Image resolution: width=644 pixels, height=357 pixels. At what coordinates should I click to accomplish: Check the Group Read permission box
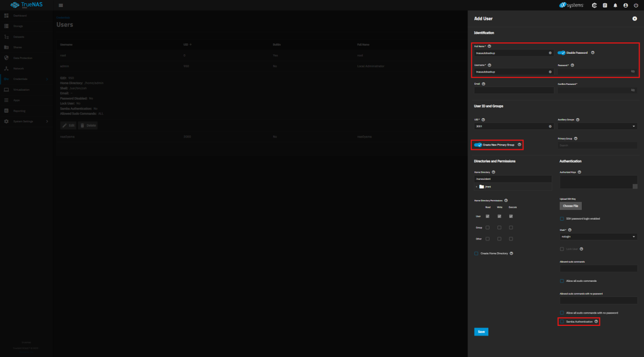point(487,228)
